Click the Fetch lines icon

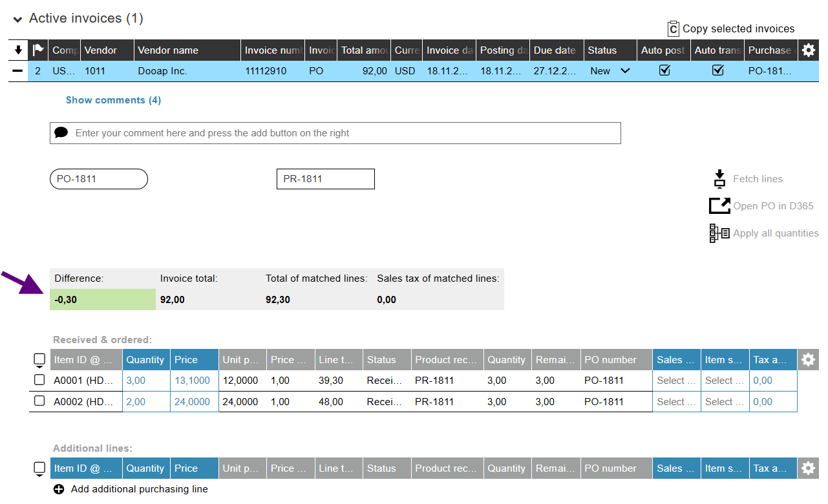coord(719,178)
